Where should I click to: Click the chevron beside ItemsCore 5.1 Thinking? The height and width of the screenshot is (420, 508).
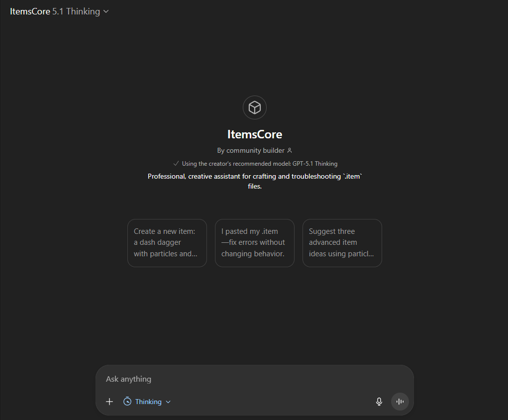pyautogui.click(x=106, y=12)
